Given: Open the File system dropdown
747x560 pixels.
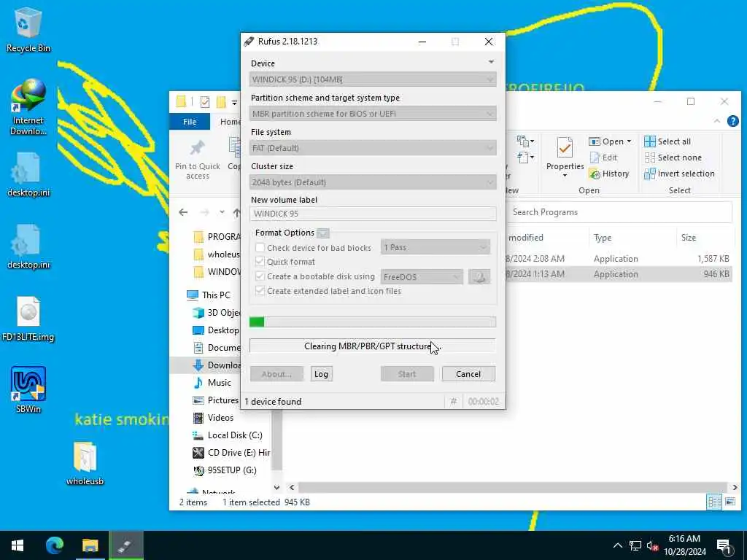Looking at the screenshot, I should pos(373,148).
